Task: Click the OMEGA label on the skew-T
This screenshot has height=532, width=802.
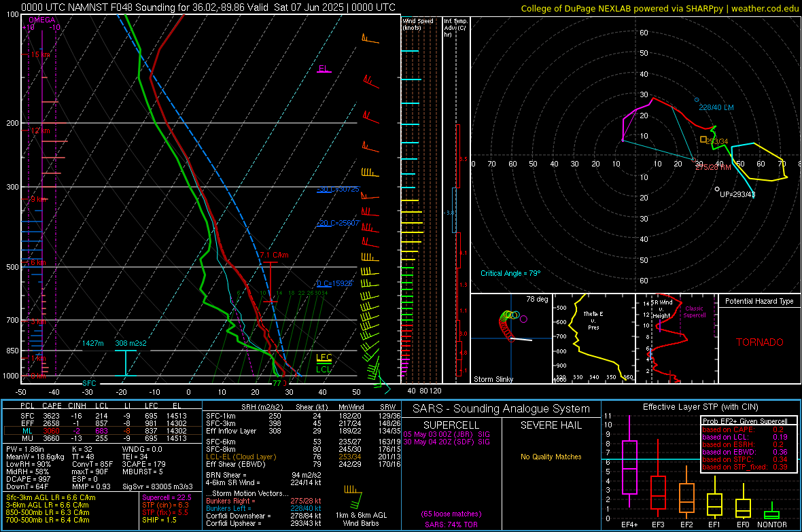Action: (42, 20)
